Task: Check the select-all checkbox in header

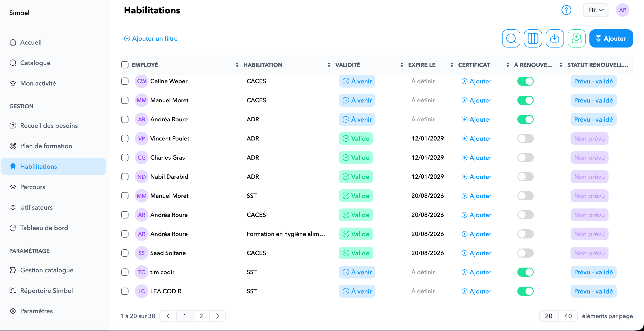Action: click(x=125, y=65)
